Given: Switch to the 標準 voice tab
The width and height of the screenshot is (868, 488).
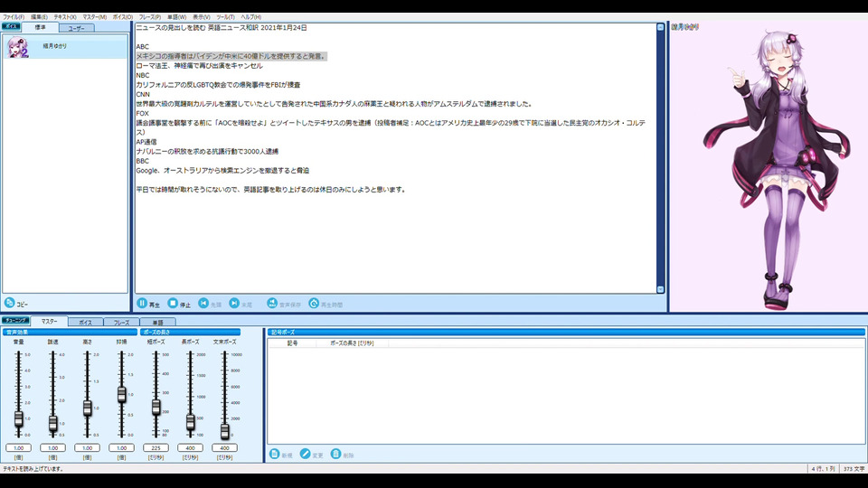Looking at the screenshot, I should (x=41, y=27).
